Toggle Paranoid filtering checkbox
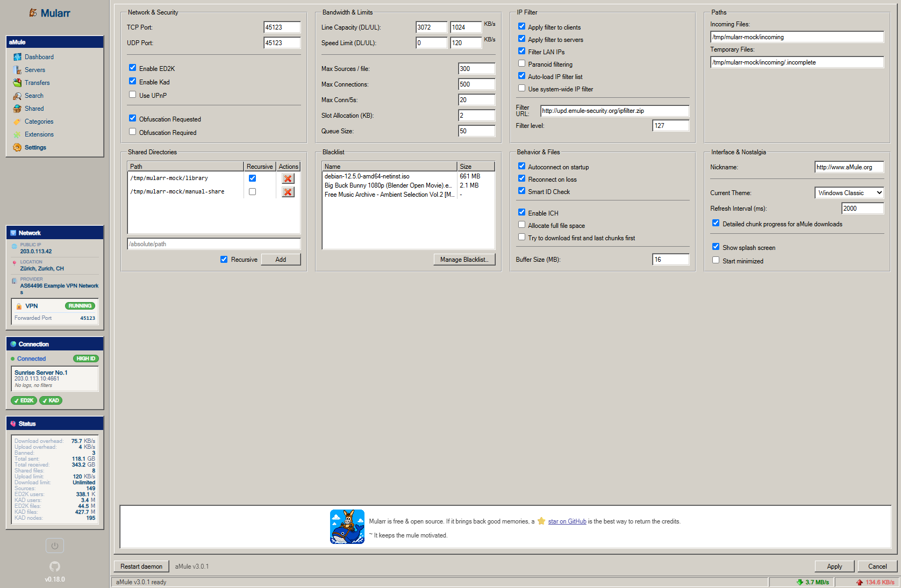This screenshot has width=901, height=588. [521, 63]
